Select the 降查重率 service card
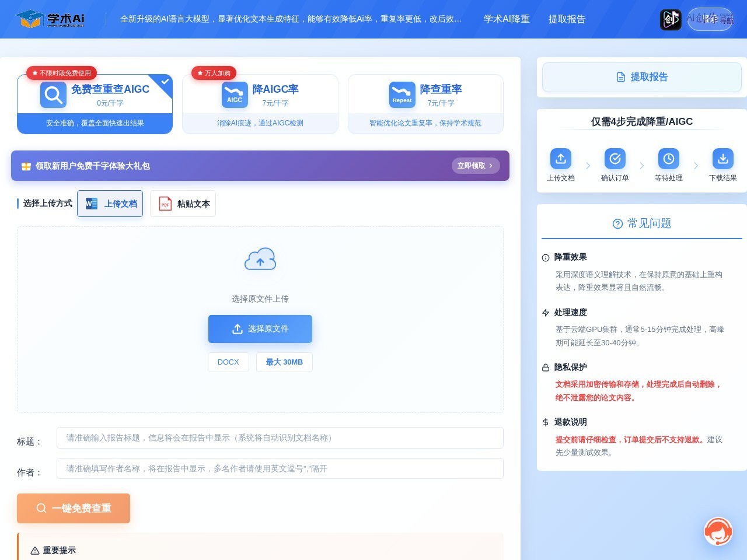The height and width of the screenshot is (560, 747). coord(425,104)
